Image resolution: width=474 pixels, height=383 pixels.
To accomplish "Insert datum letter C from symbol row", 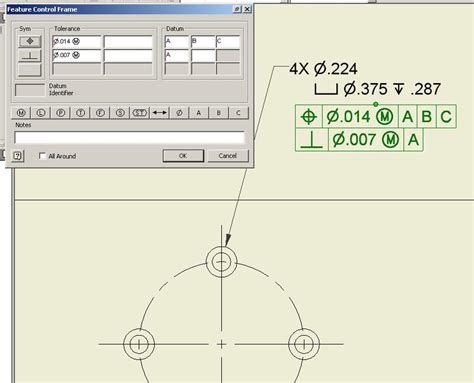I will coord(238,113).
